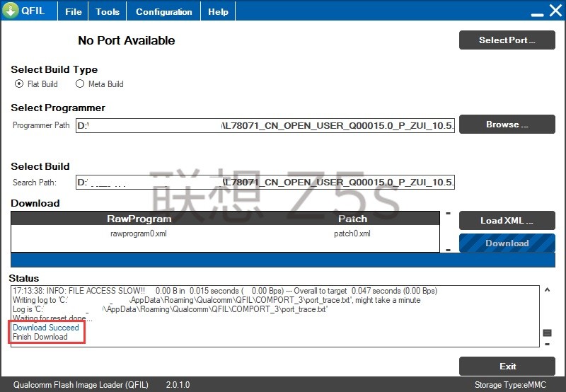
Task: Click the Download Succeed status line
Action: 46,328
